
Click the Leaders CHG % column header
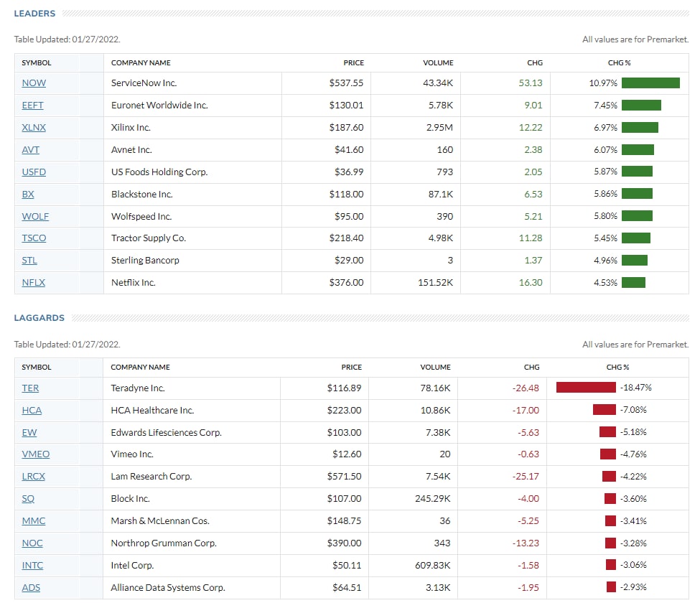click(619, 63)
